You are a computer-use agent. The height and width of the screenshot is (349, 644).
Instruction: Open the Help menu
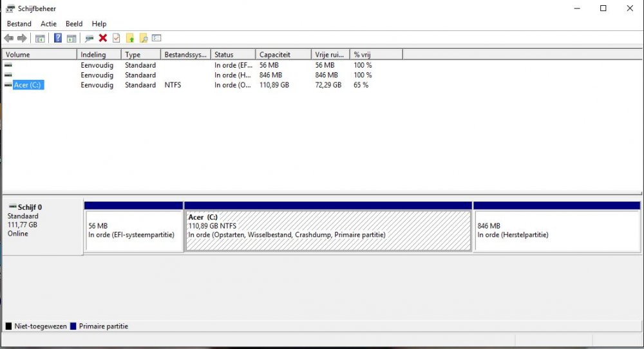pyautogui.click(x=99, y=24)
